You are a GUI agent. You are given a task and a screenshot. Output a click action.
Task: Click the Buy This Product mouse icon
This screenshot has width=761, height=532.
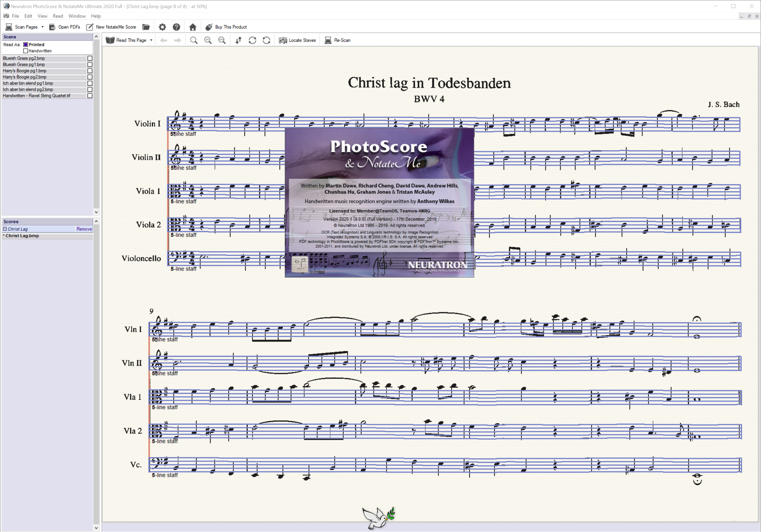tap(209, 27)
